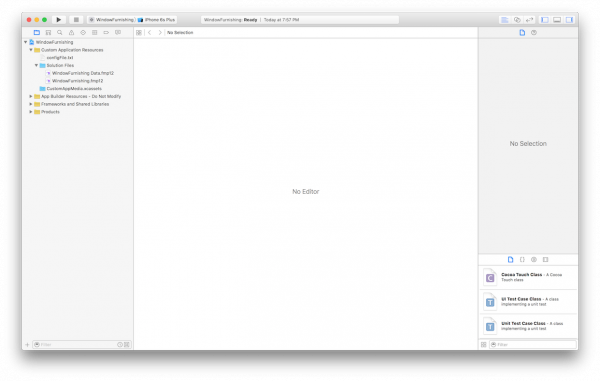Toggle the Utilities panel visibility
The image size is (600, 381).
[x=569, y=20]
